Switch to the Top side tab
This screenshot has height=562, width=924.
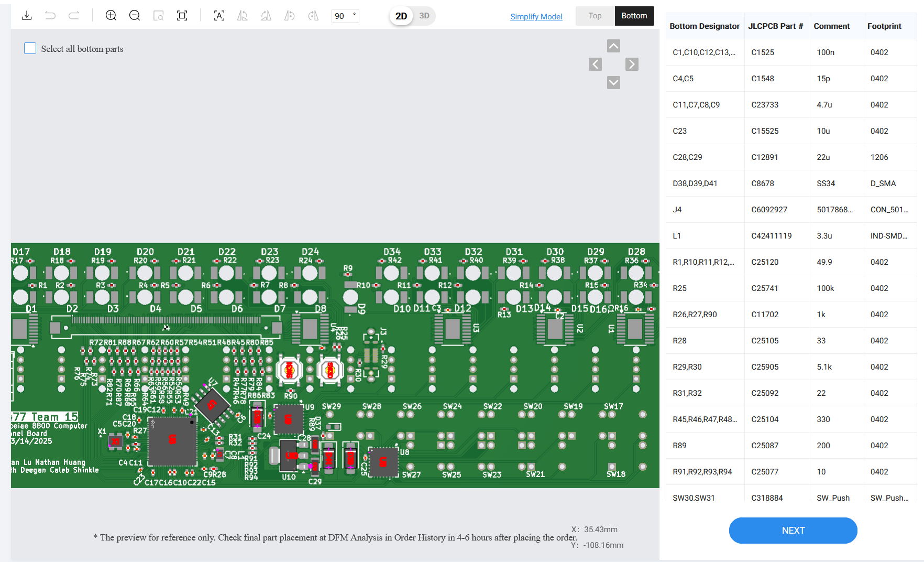(x=595, y=16)
